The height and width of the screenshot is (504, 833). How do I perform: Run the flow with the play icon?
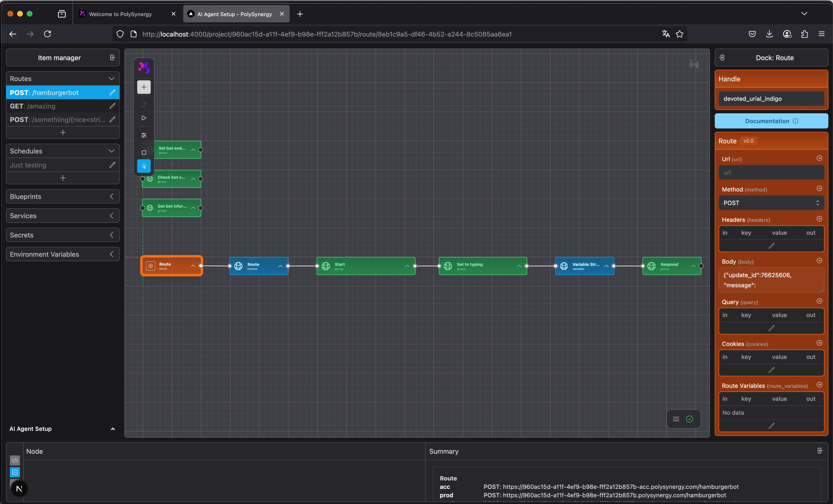pyautogui.click(x=144, y=118)
